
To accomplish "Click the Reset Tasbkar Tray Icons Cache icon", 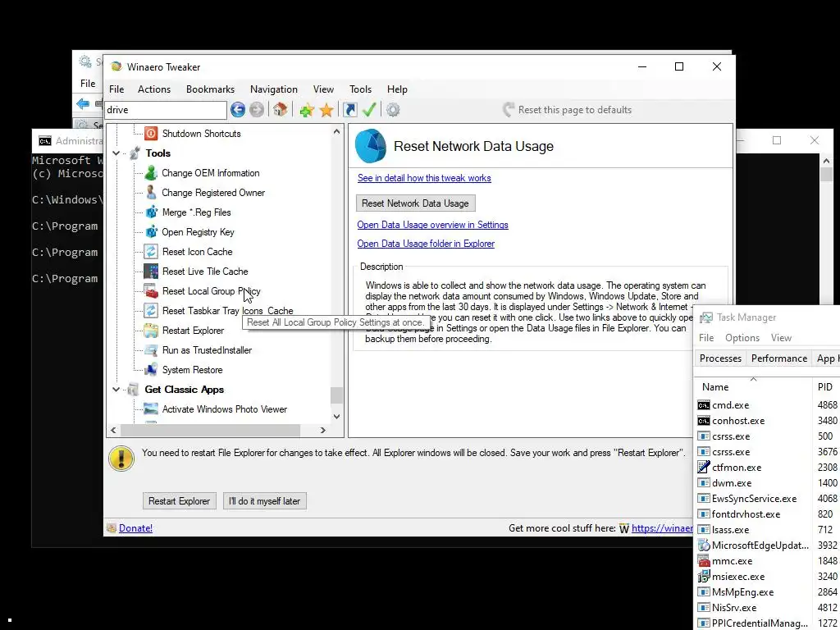I will (151, 311).
